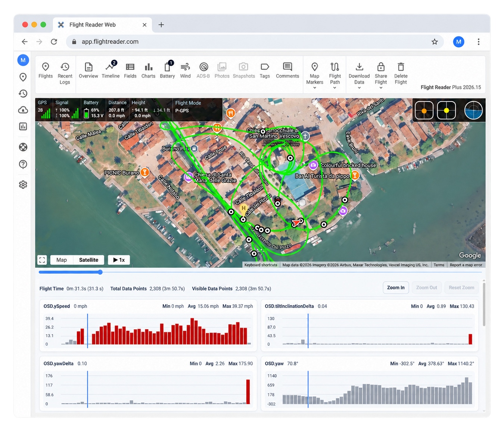Click the yellow H home point marker
504x435 pixels.
243,210
